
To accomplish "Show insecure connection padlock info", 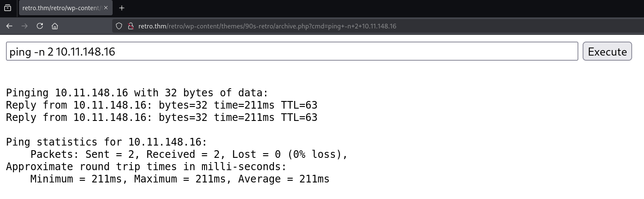I will (x=130, y=26).
